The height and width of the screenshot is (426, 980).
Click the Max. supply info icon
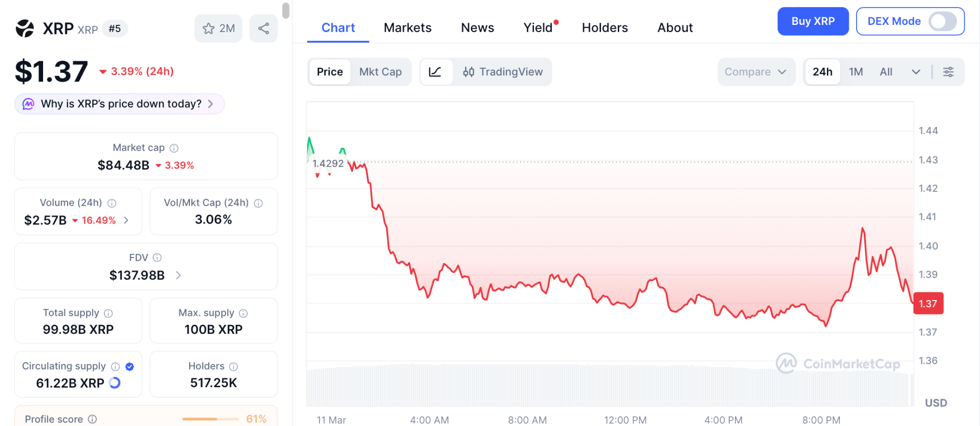(x=244, y=314)
